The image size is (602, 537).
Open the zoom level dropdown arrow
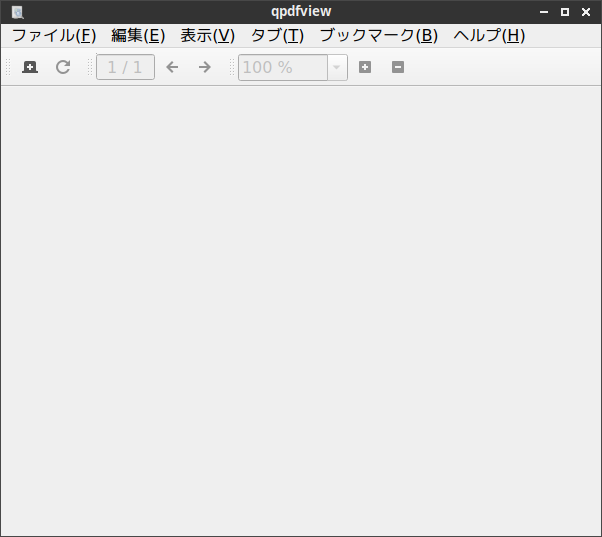(337, 68)
